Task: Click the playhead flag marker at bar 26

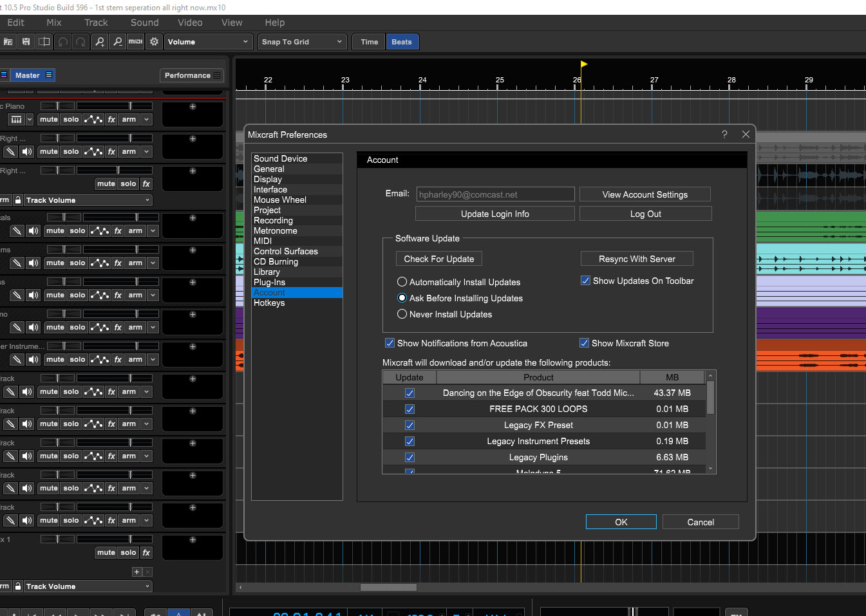Action: pos(583,64)
